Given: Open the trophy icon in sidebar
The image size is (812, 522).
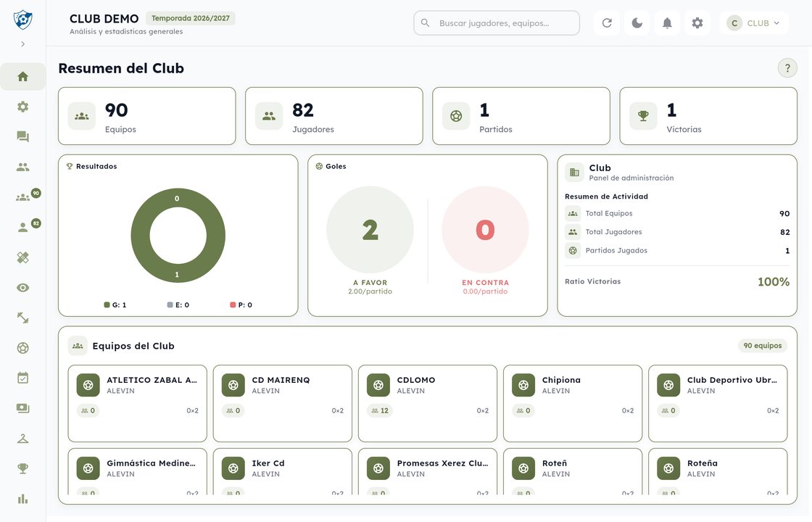Looking at the screenshot, I should click(22, 468).
